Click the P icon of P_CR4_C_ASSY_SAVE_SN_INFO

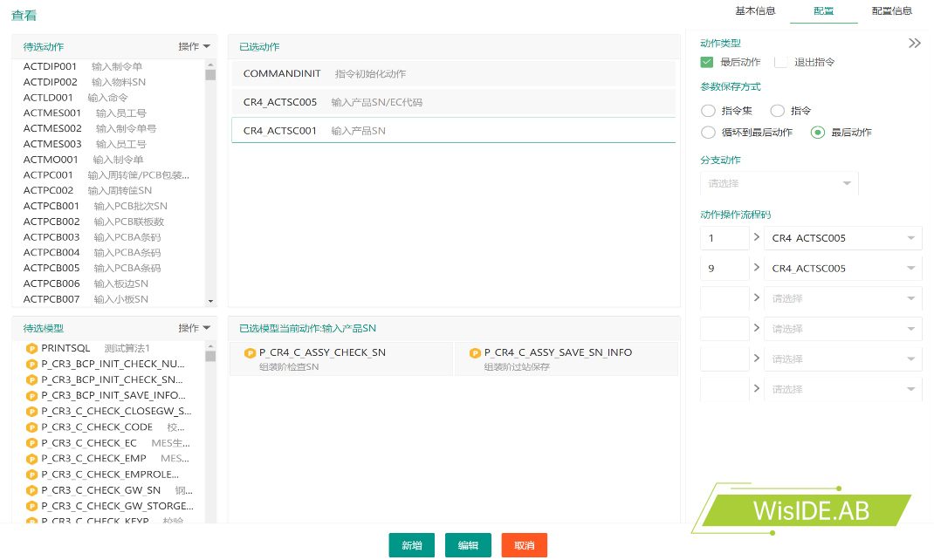point(475,353)
